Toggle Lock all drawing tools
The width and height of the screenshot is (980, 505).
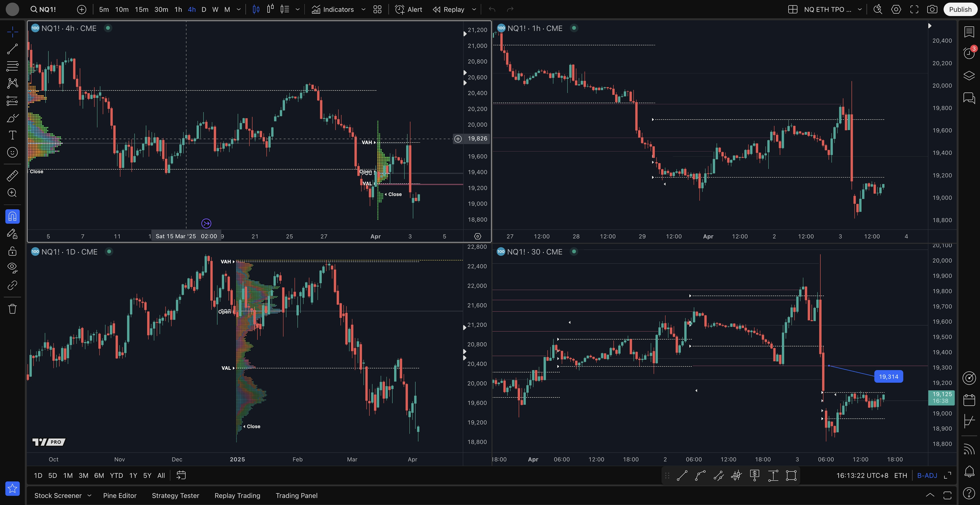pos(12,251)
